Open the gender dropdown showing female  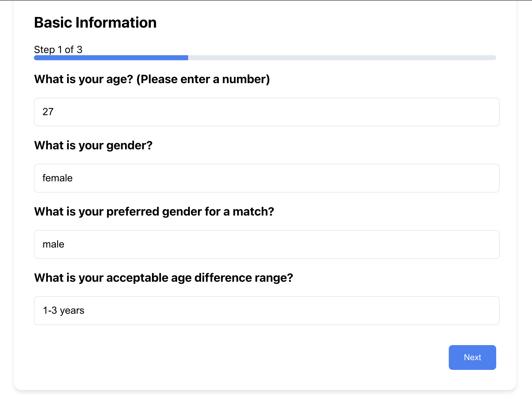coord(266,178)
